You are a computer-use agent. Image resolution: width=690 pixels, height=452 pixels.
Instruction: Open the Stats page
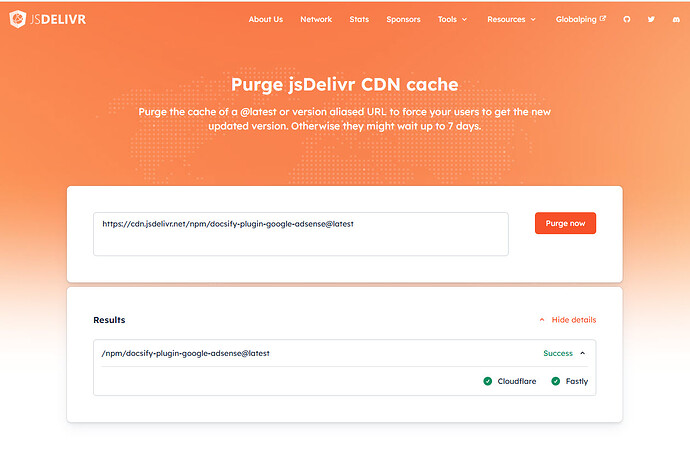tap(359, 19)
